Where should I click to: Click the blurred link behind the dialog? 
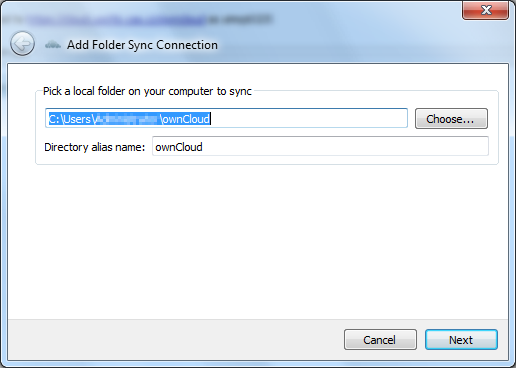coord(117,20)
